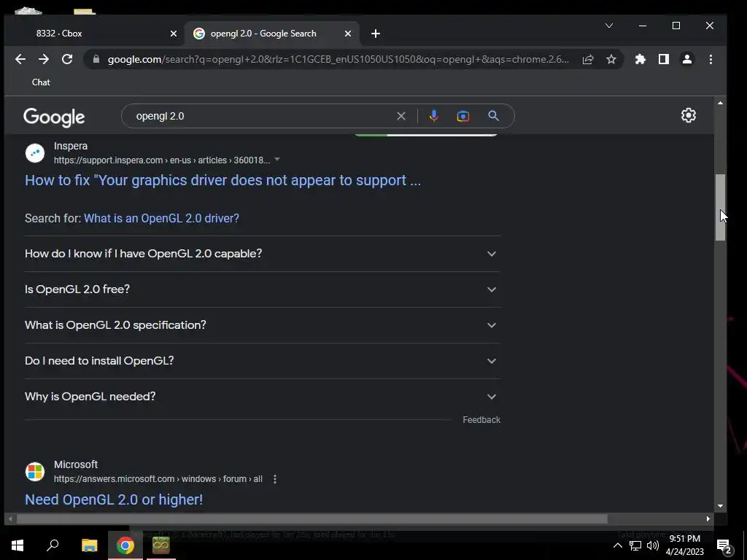Click the Chrome taskbar icon
Viewport: 747px width, 560px height.
click(x=125, y=545)
